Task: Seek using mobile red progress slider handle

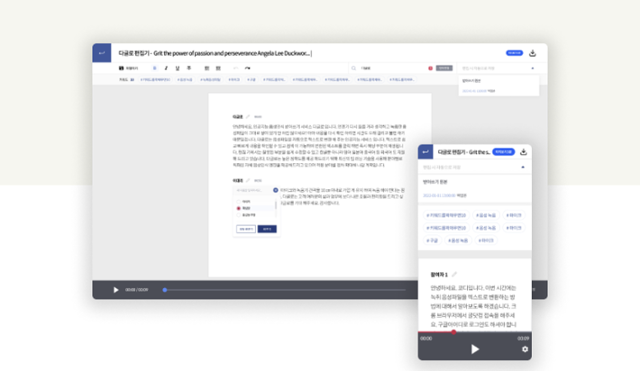Action: pyautogui.click(x=453, y=332)
